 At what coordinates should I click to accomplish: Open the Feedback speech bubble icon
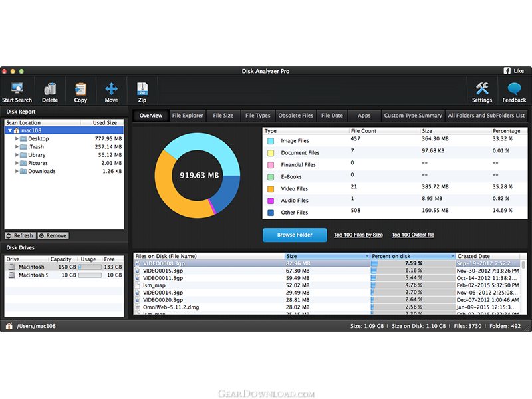514,89
